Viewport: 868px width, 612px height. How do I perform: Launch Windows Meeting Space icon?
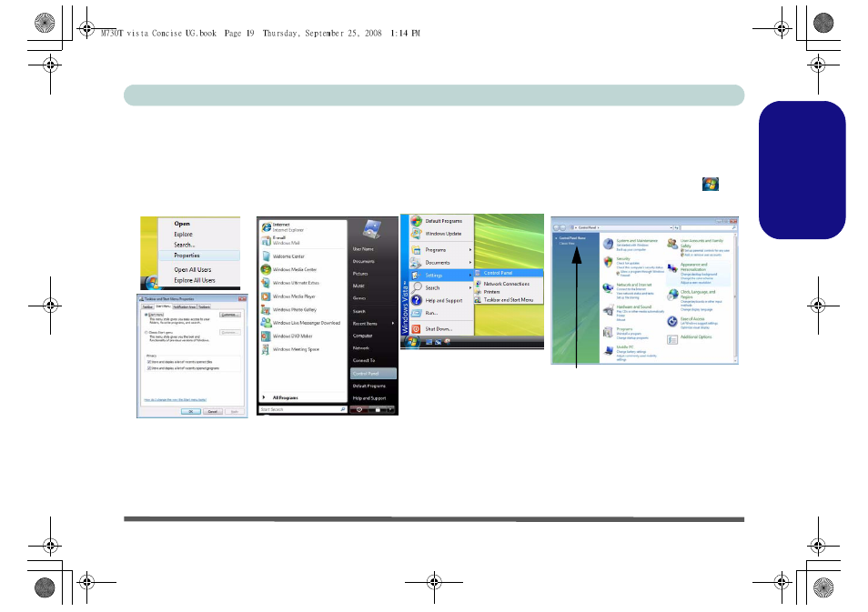click(x=267, y=349)
